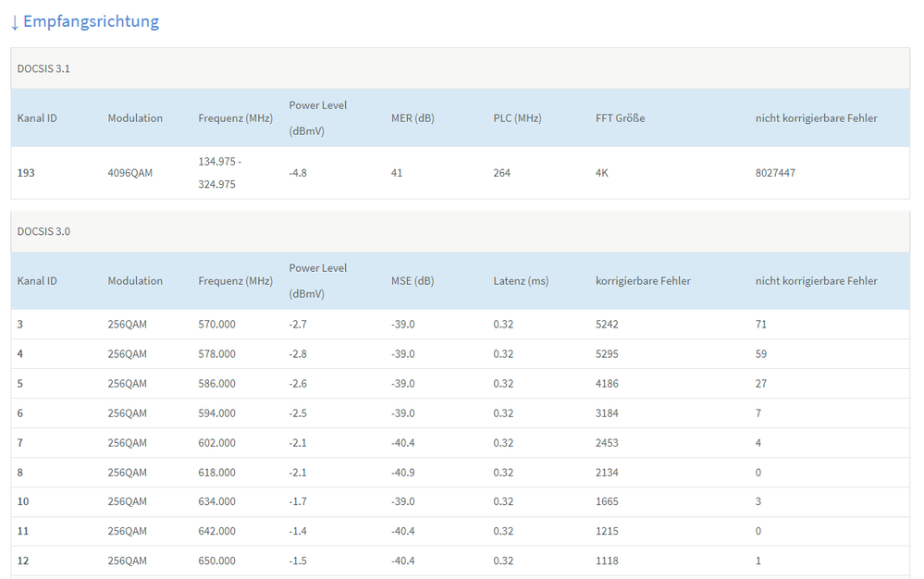
Task: Click the korrigierbare Fehler column header
Action: click(x=643, y=281)
